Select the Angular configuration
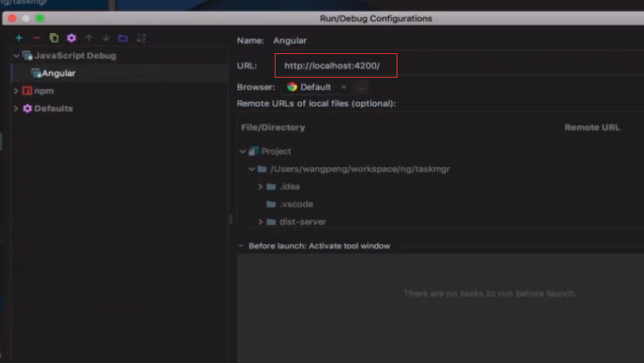The height and width of the screenshot is (363, 644). click(58, 73)
